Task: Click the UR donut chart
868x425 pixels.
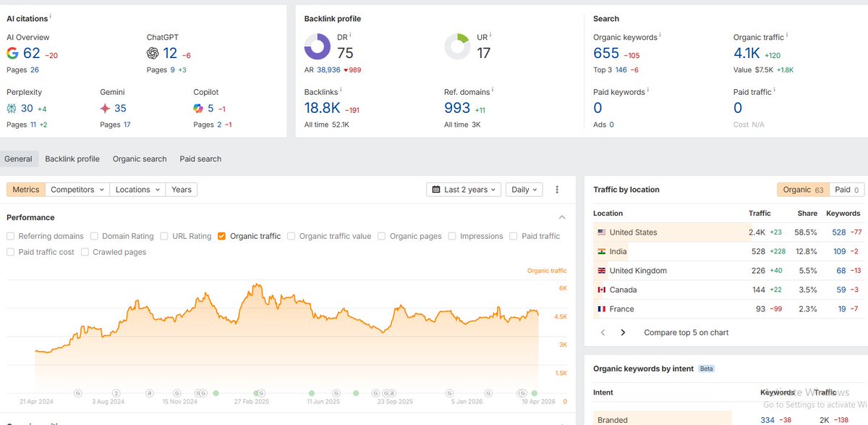Action: 457,46
